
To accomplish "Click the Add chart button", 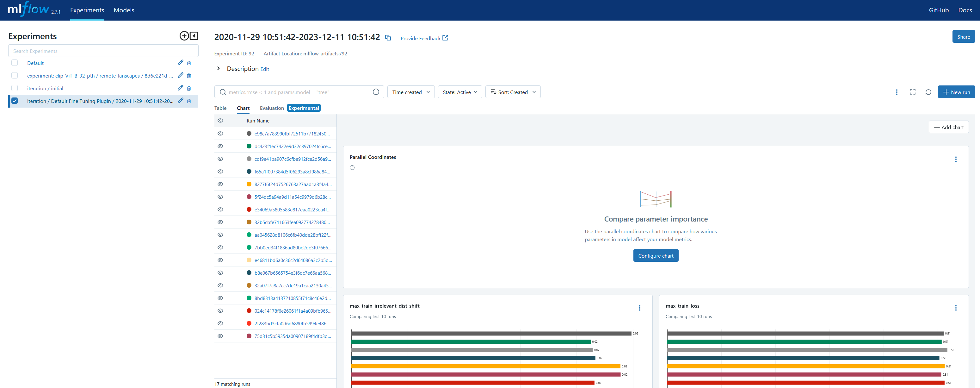I will coord(948,127).
